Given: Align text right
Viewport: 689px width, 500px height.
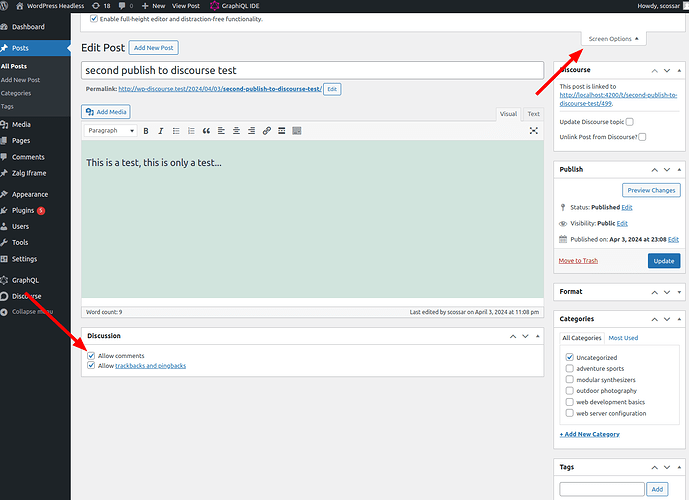Looking at the screenshot, I should 251,131.
